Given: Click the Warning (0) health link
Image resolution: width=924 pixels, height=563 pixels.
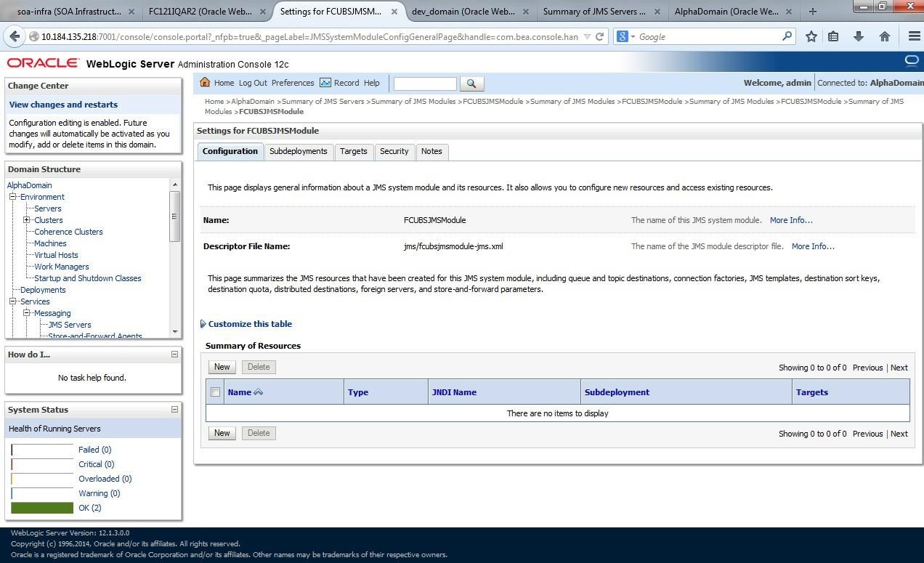Looking at the screenshot, I should point(99,493).
